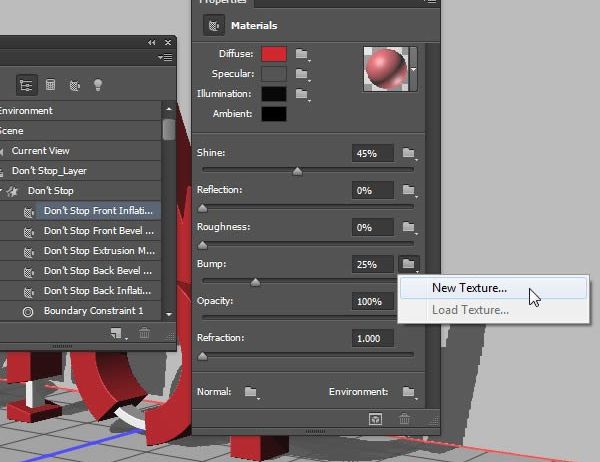Screen dimensions: 600x462
Task: Open the Properties panel flyout menu
Action: click(431, 1)
